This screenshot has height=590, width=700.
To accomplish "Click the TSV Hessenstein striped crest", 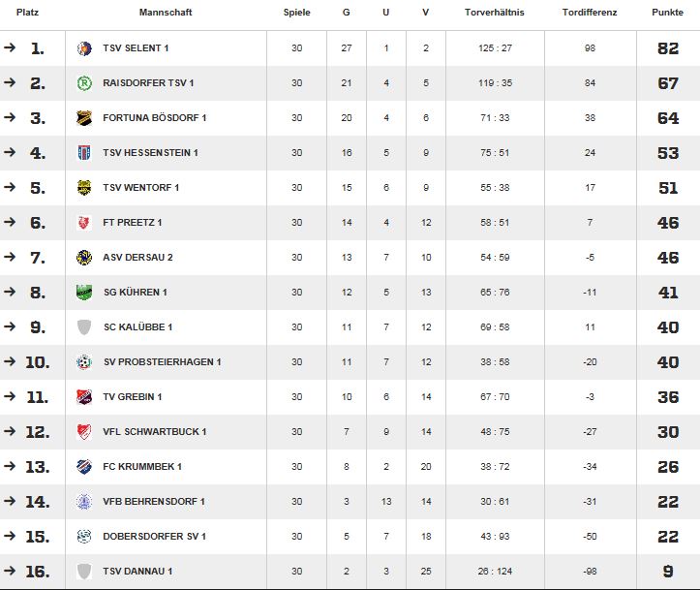I will point(84,152).
